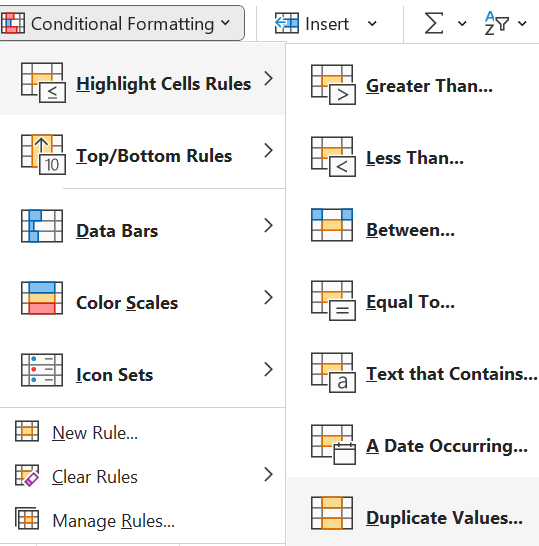Click the AutoSum sigma button
Screen dimensions: 539x546
point(434,24)
